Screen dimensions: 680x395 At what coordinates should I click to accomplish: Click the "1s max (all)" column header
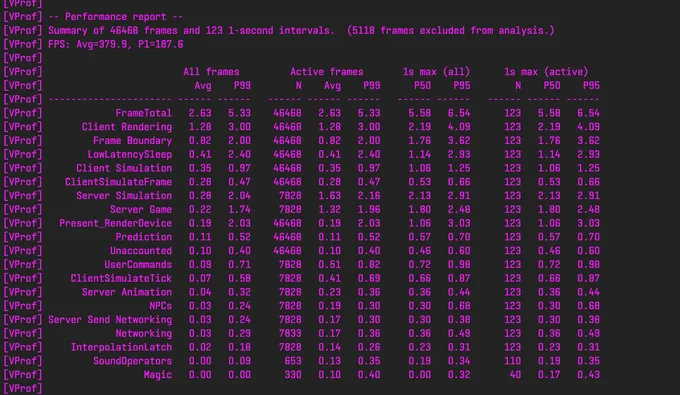pos(436,72)
